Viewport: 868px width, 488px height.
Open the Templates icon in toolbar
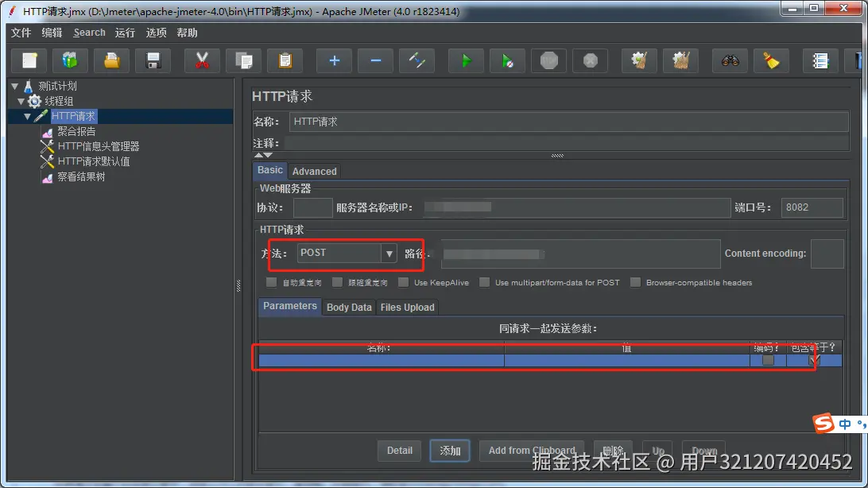tap(70, 60)
